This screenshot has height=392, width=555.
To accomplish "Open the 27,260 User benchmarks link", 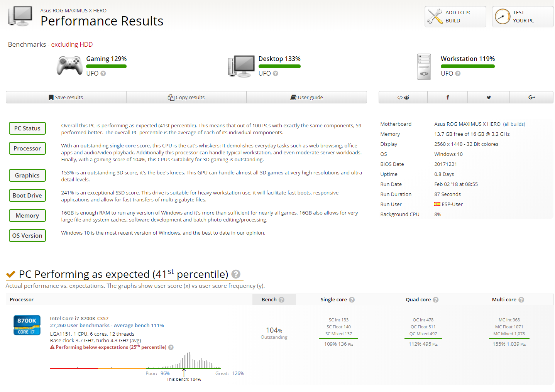I will pyautogui.click(x=107, y=325).
